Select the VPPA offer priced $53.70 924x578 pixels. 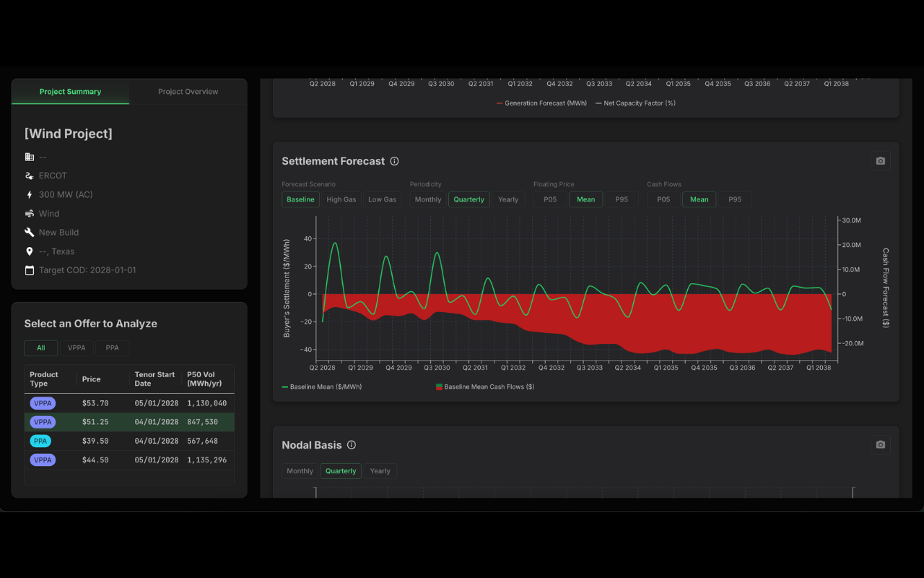coord(129,403)
